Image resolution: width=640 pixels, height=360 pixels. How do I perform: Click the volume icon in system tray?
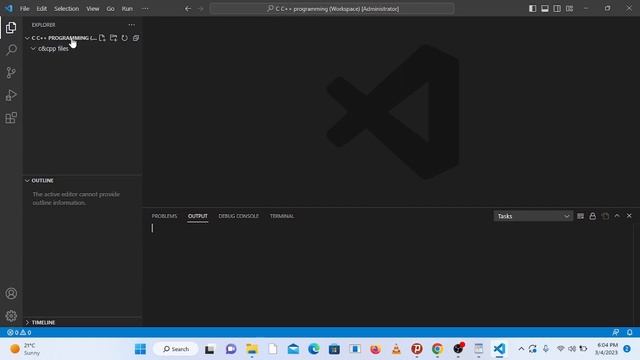tap(572, 349)
